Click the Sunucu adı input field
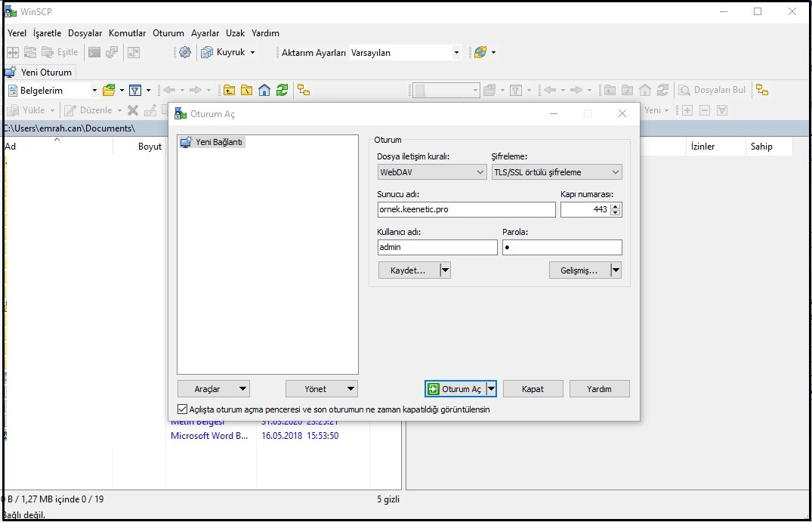 [466, 209]
